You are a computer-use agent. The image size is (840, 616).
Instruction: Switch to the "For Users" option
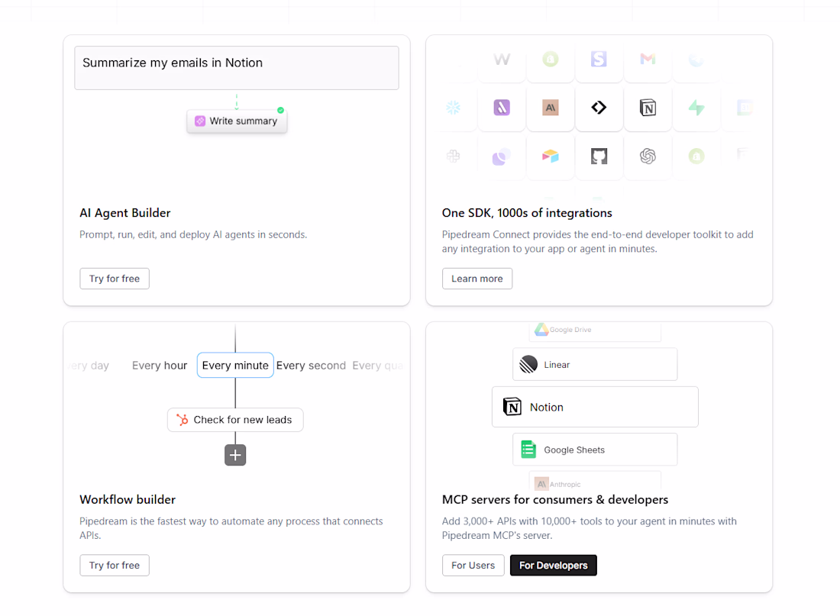tap(473, 566)
